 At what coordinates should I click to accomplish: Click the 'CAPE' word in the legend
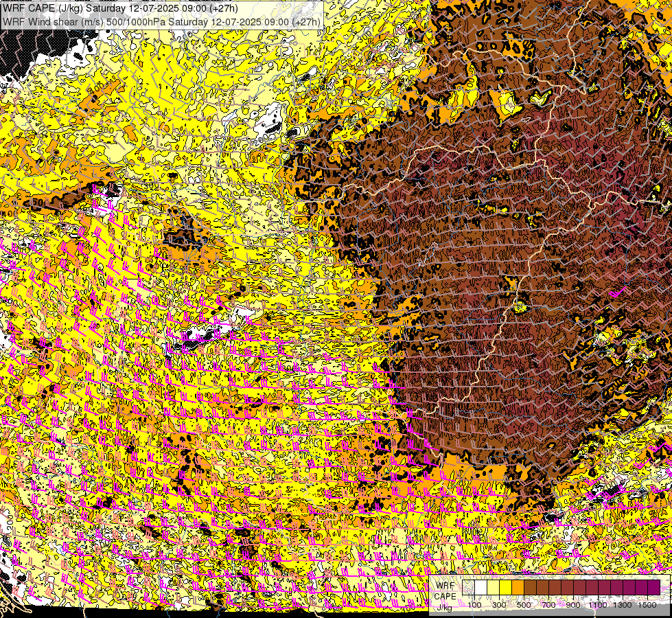pos(445,597)
